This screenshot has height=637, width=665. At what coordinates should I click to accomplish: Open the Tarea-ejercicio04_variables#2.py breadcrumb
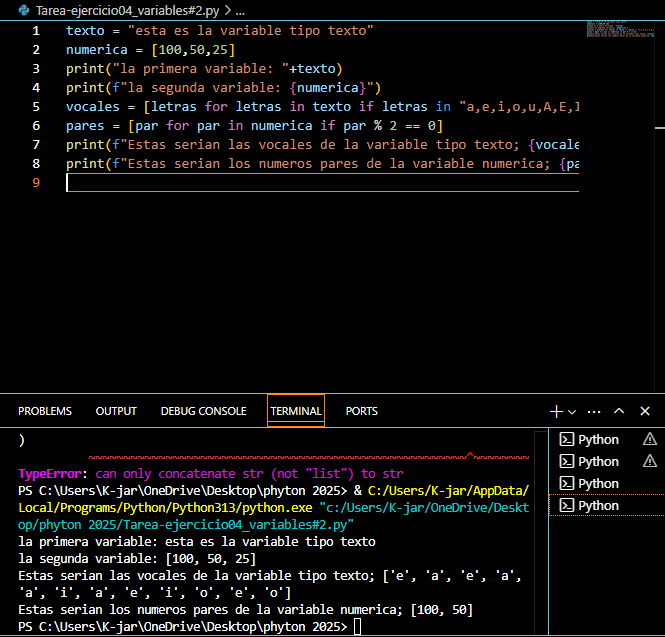coord(127,11)
